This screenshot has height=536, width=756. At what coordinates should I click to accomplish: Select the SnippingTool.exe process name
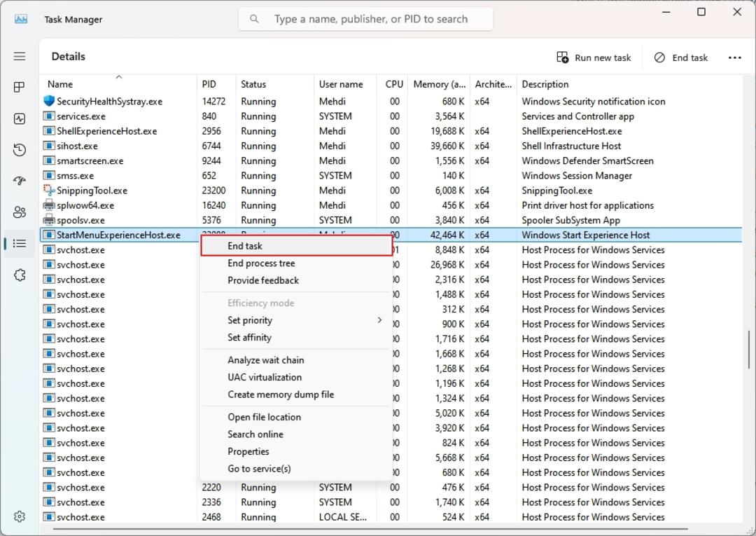tap(92, 191)
